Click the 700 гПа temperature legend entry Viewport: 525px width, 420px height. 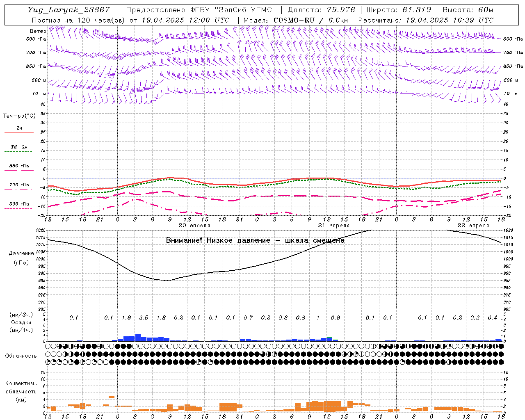pos(19,185)
